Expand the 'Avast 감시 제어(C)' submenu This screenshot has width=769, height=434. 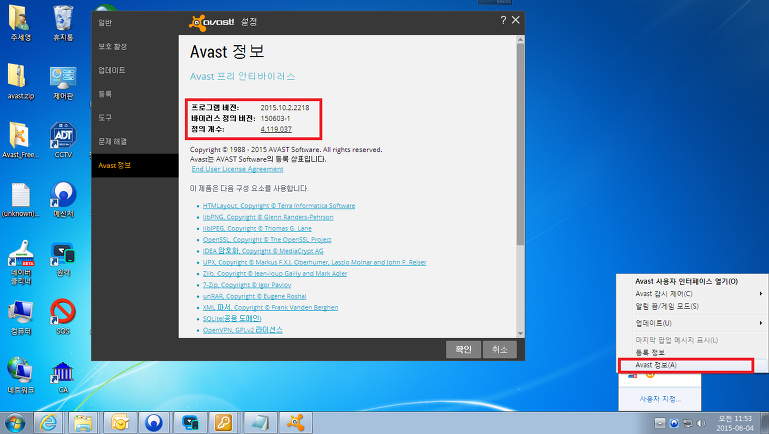(692, 294)
